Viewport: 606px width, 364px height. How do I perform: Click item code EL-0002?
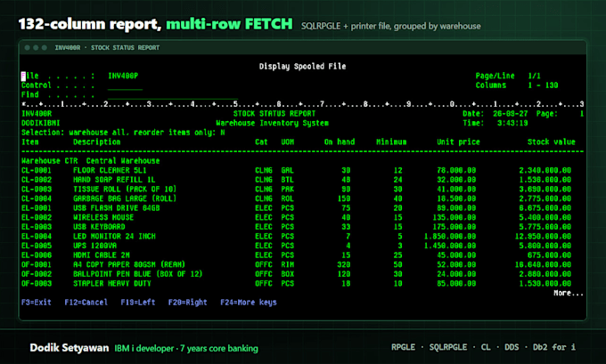click(37, 217)
